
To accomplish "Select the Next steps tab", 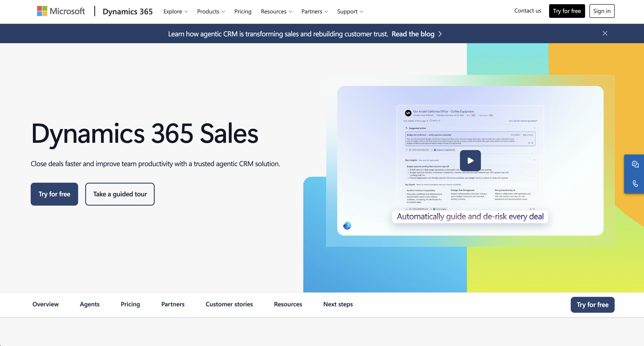I will (338, 304).
